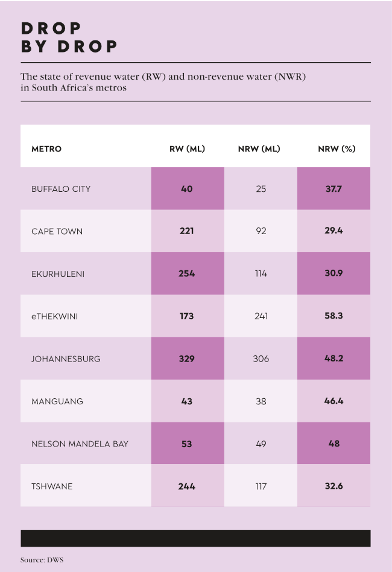Select the TSHWANE row label

[52, 486]
